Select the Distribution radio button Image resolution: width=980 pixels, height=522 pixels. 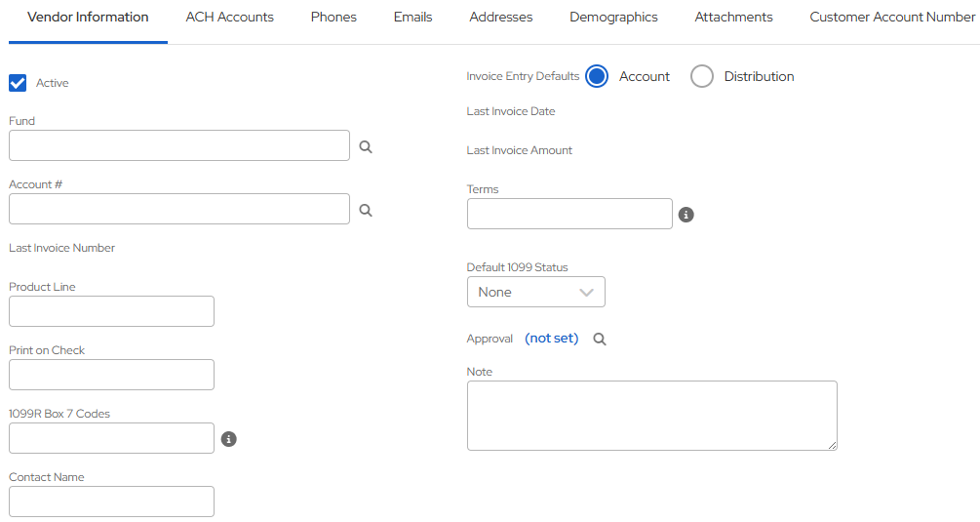click(x=702, y=76)
